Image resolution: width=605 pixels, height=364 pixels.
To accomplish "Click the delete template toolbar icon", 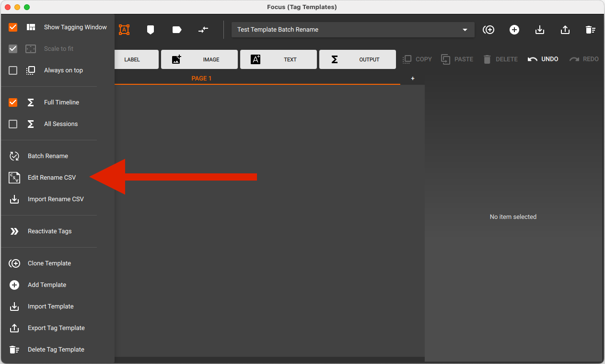I will [x=591, y=30].
